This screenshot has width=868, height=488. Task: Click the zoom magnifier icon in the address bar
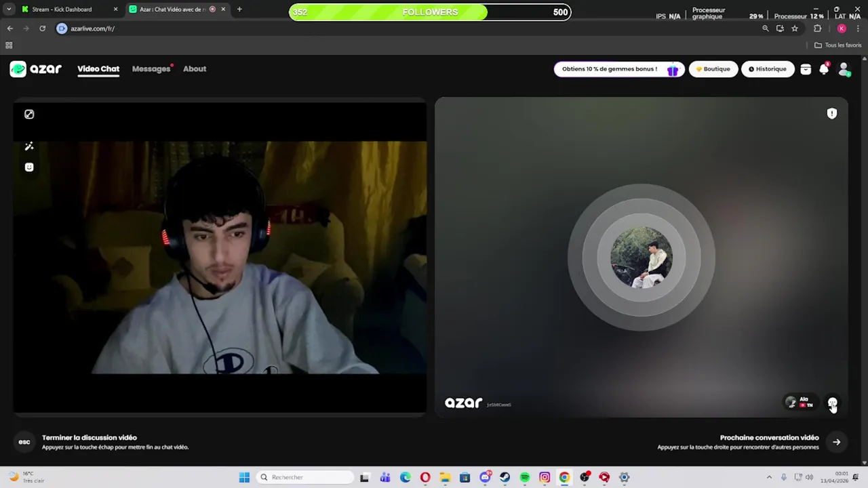pyautogui.click(x=766, y=28)
